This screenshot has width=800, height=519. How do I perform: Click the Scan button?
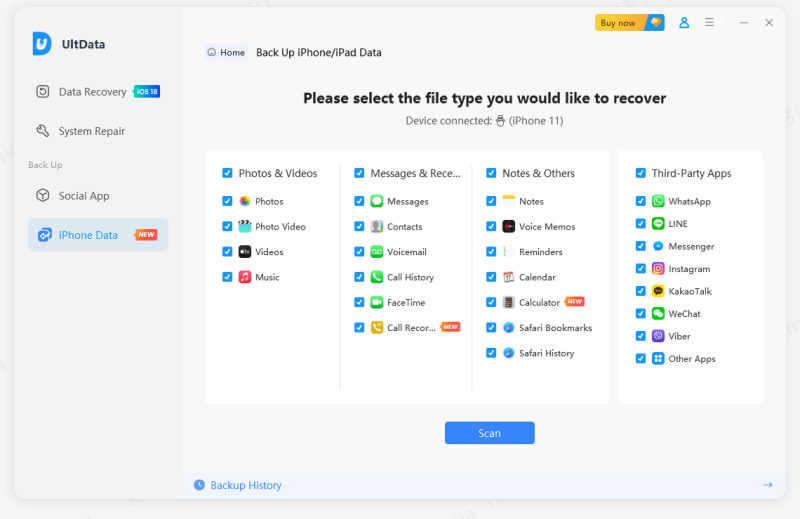click(489, 433)
